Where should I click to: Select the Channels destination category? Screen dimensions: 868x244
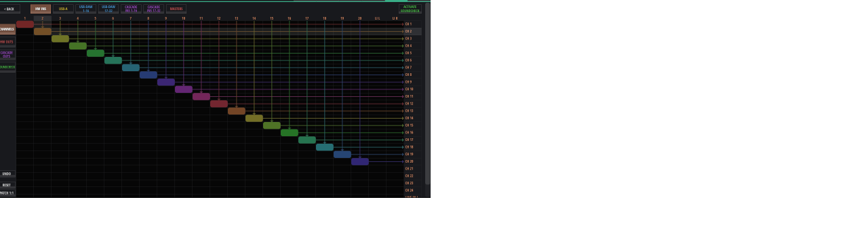click(x=7, y=29)
